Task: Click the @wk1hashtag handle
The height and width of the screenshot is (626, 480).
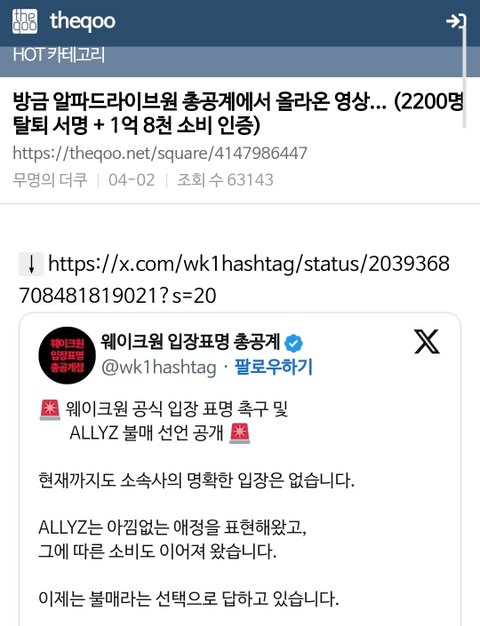Action: pyautogui.click(x=159, y=367)
